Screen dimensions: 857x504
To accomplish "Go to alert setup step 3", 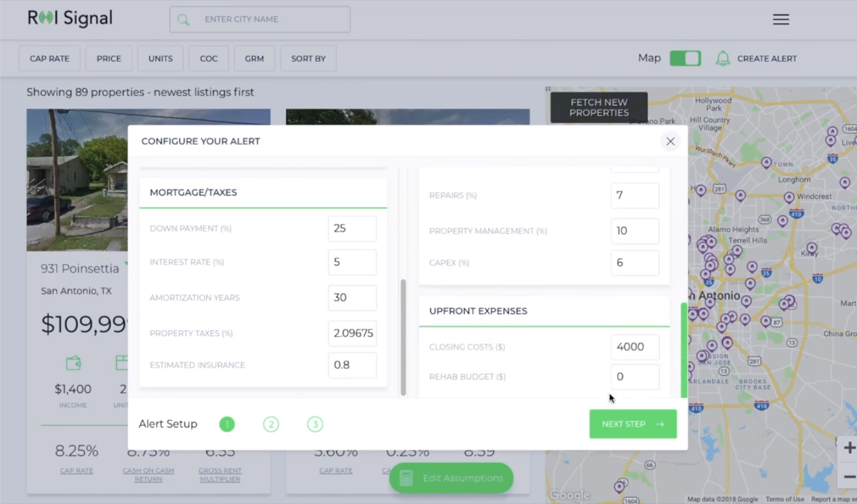I will tap(315, 424).
